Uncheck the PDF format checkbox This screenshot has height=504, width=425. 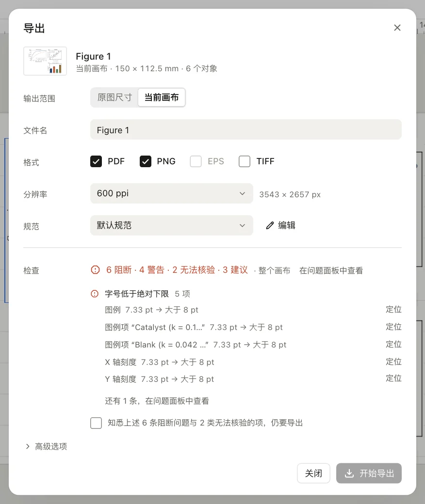(x=96, y=161)
